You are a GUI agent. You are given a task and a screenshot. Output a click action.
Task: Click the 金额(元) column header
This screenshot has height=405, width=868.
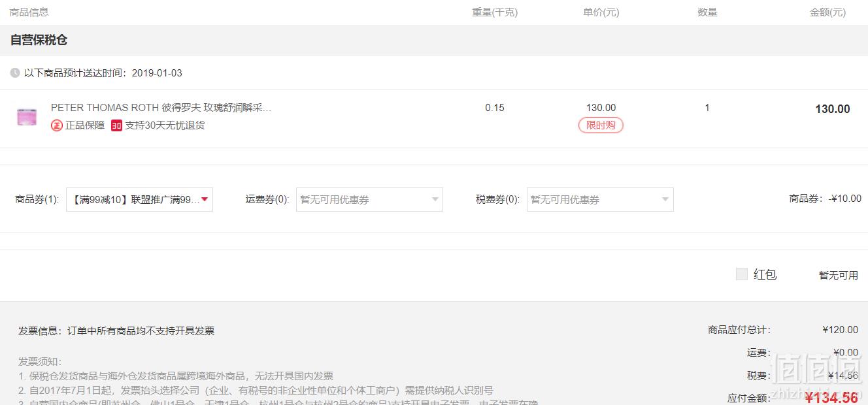coord(827,12)
